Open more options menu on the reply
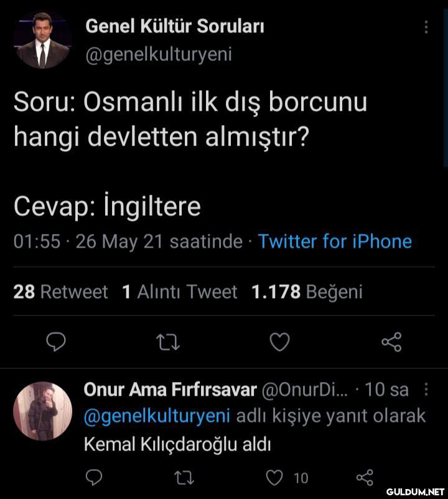 click(x=426, y=389)
